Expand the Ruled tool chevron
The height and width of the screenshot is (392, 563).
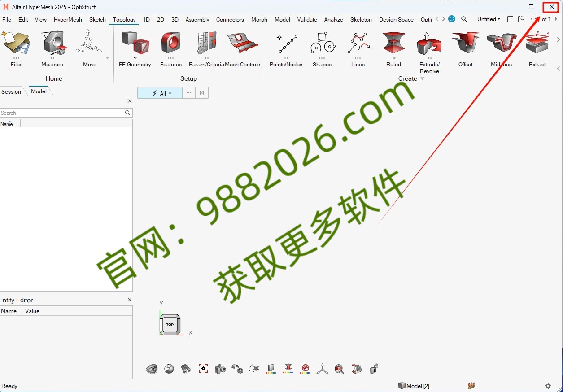pos(394,58)
